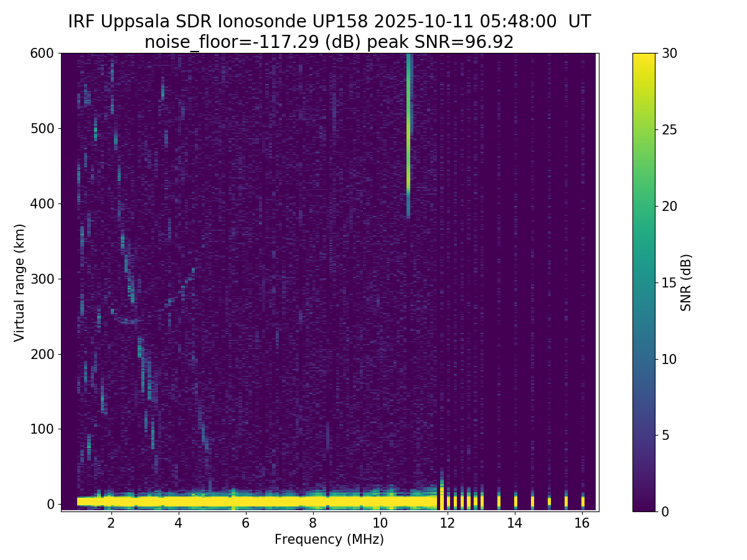Click the 'Virtual range (km)' axis label

[19, 282]
